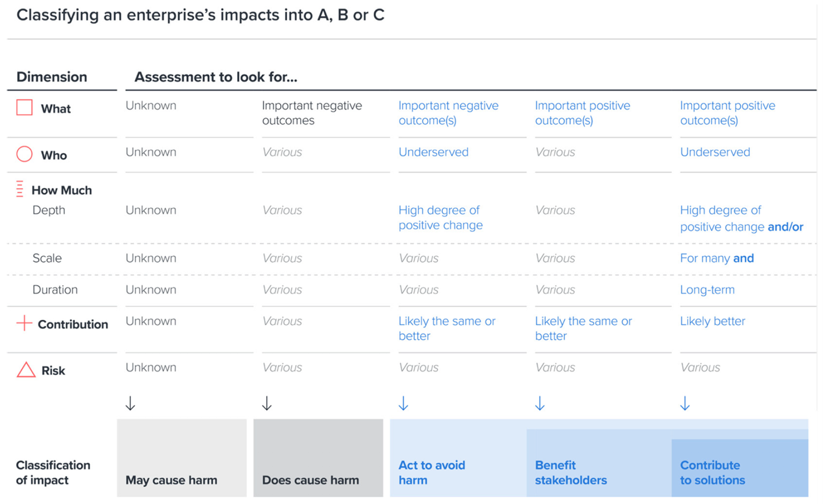Click the dotted How Much icon
823x504 pixels.
(x=20, y=189)
